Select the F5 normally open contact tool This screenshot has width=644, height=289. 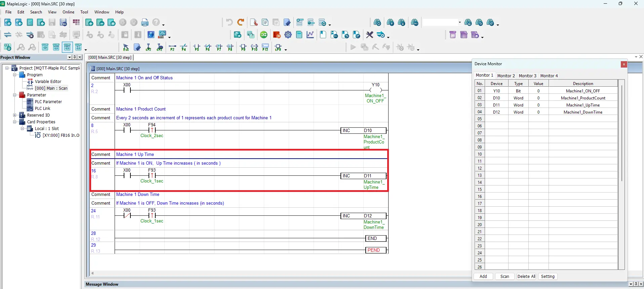(x=197, y=47)
